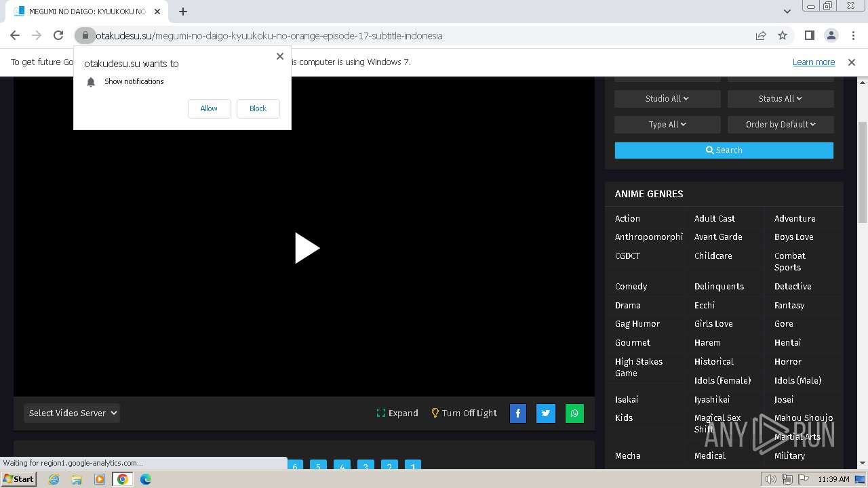This screenshot has height=488, width=868.
Task: Open the Order by Default dropdown
Action: [x=781, y=124]
